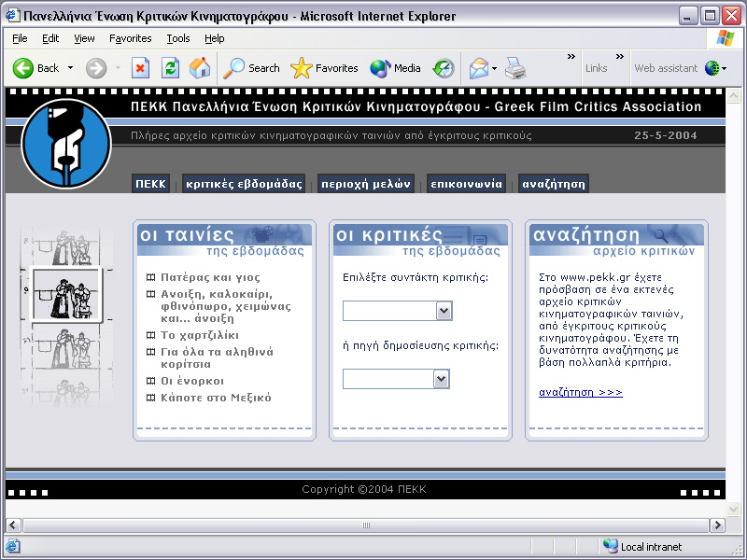The height and width of the screenshot is (560, 747).
Task: Open the Media toolbar button
Action: coord(395,68)
